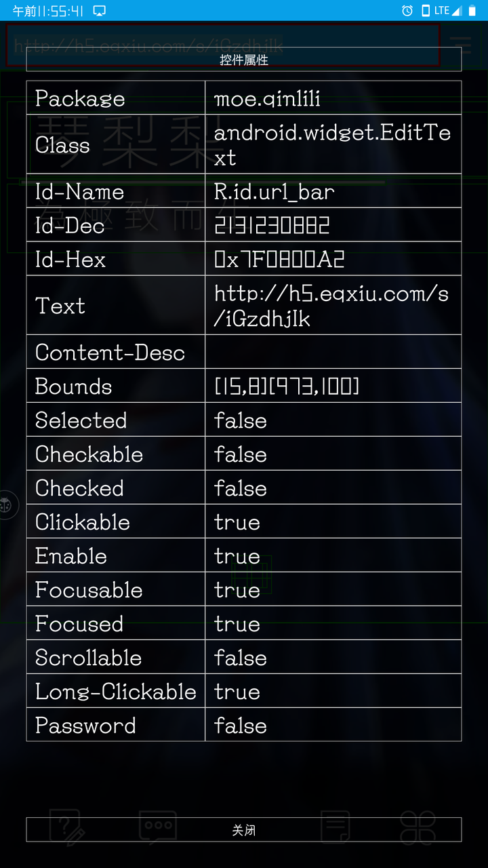Tap the alarm clock status icon
Viewport: 488px width, 868px height.
pyautogui.click(x=407, y=10)
